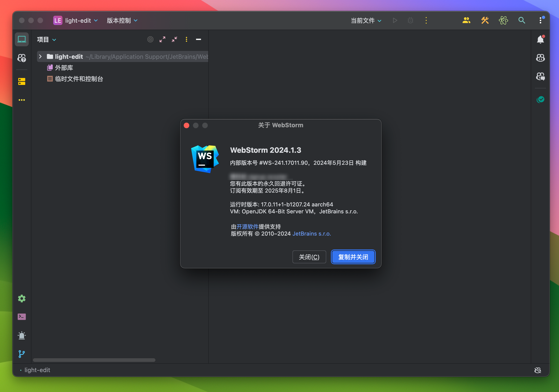Start debugging with the bug icon
This screenshot has height=392, width=559.
coord(410,20)
